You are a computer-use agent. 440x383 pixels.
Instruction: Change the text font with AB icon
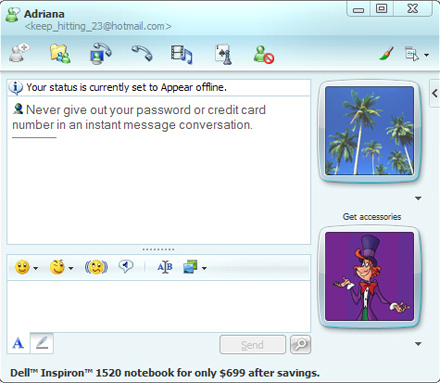click(165, 267)
